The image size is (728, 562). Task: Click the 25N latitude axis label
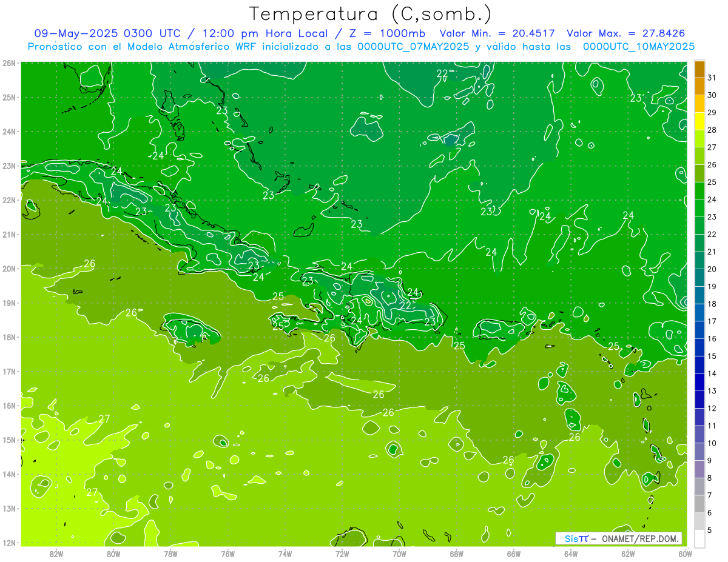(x=9, y=97)
